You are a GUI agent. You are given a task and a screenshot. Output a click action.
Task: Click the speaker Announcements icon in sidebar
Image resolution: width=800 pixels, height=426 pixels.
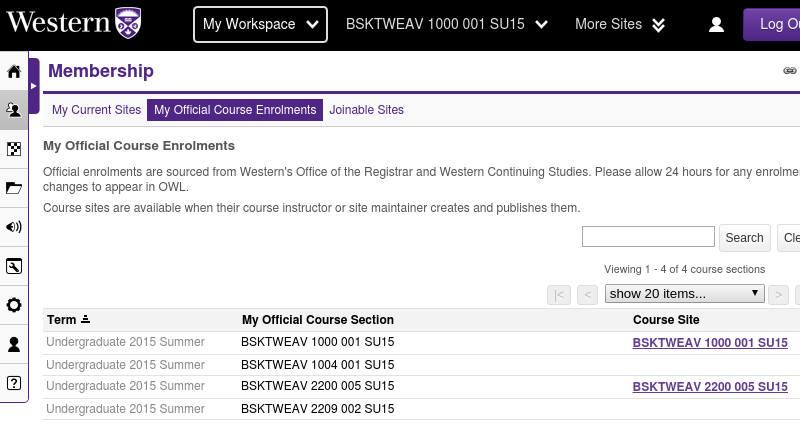(14, 227)
